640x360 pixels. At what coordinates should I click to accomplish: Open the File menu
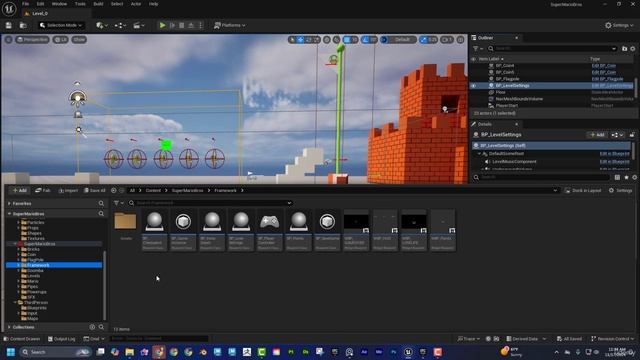click(x=25, y=4)
